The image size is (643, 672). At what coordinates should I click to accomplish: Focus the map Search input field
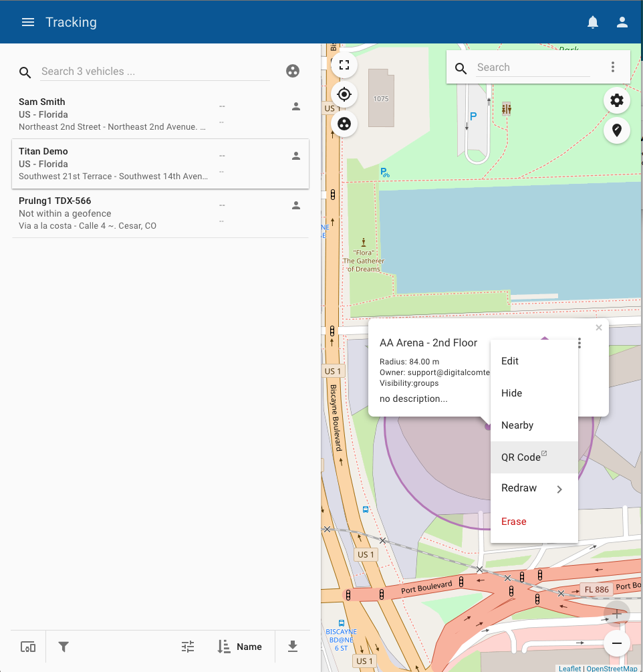coord(533,68)
